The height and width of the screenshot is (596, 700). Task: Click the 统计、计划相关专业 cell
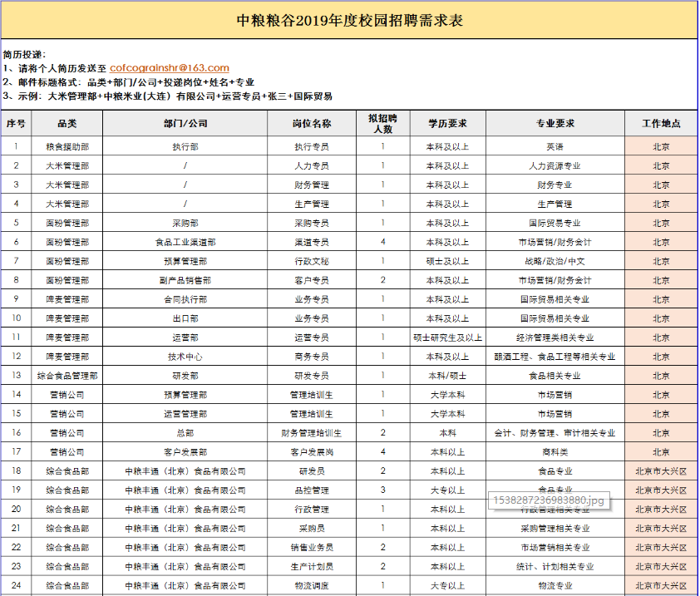tap(555, 567)
